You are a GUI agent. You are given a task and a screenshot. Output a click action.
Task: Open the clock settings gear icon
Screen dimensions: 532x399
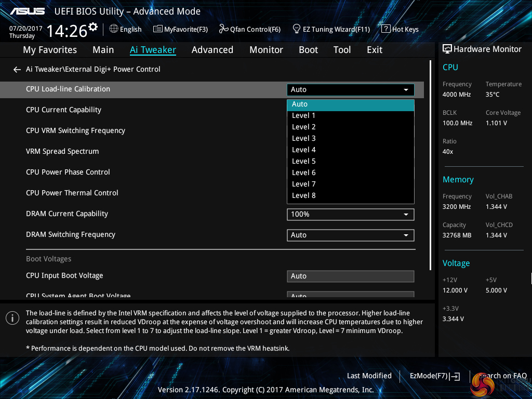93,27
